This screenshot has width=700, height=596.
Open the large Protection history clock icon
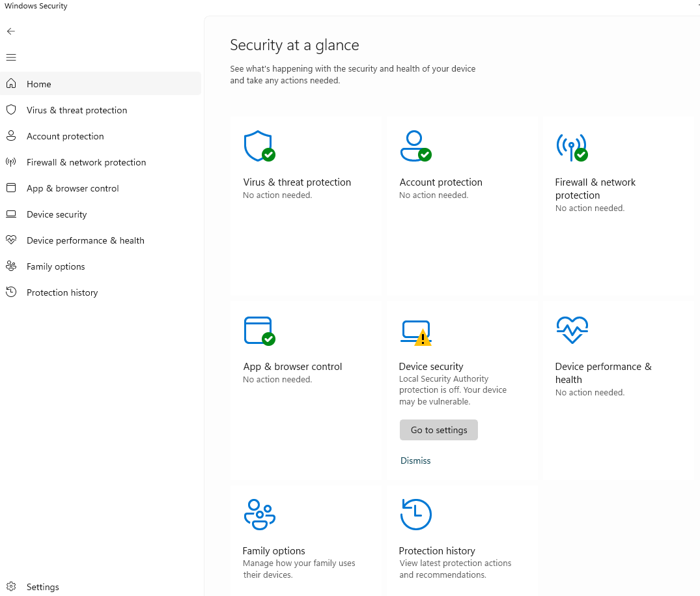coord(415,515)
